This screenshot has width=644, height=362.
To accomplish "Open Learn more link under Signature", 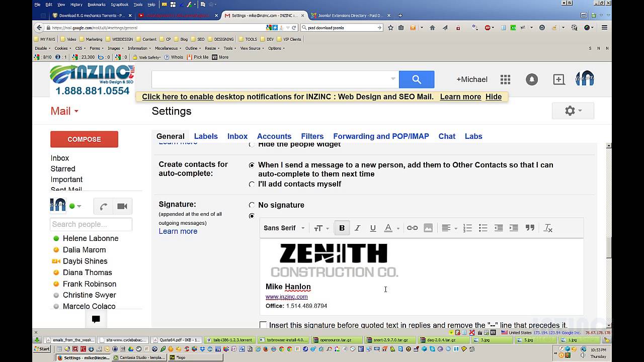I will pos(178,231).
